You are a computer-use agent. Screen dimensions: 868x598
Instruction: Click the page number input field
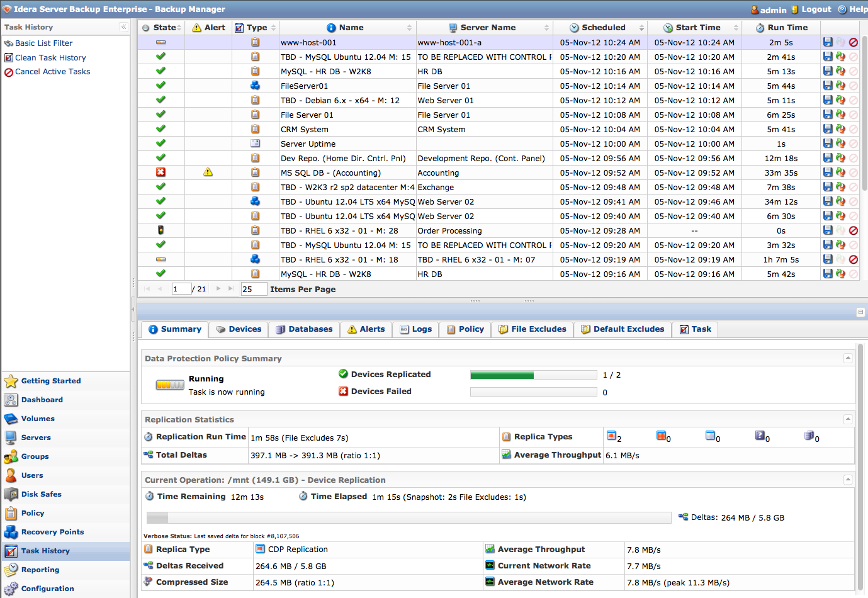[x=181, y=289]
